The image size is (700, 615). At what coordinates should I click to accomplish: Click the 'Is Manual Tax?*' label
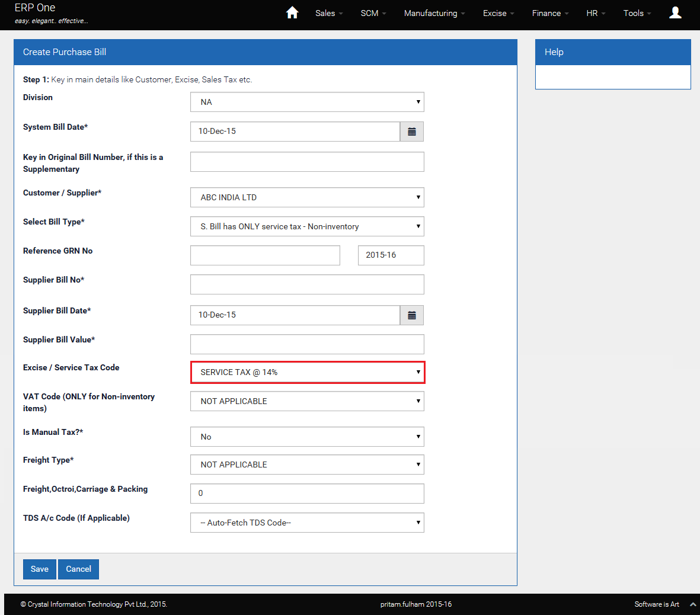click(53, 432)
